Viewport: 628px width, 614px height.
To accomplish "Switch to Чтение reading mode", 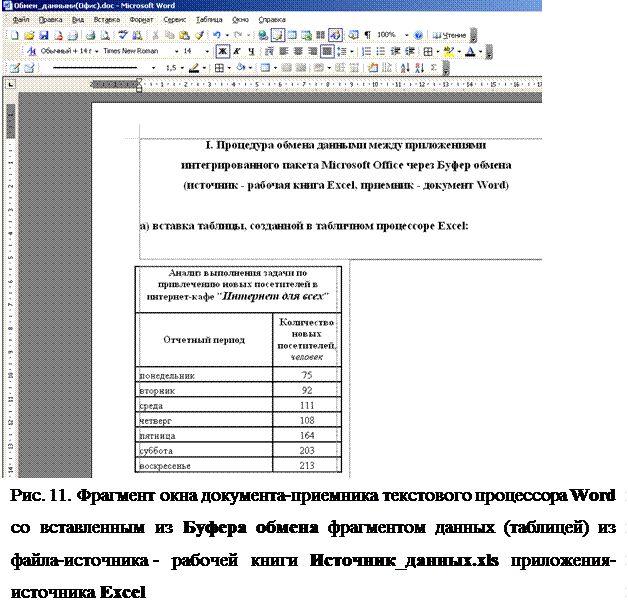I will tap(449, 35).
